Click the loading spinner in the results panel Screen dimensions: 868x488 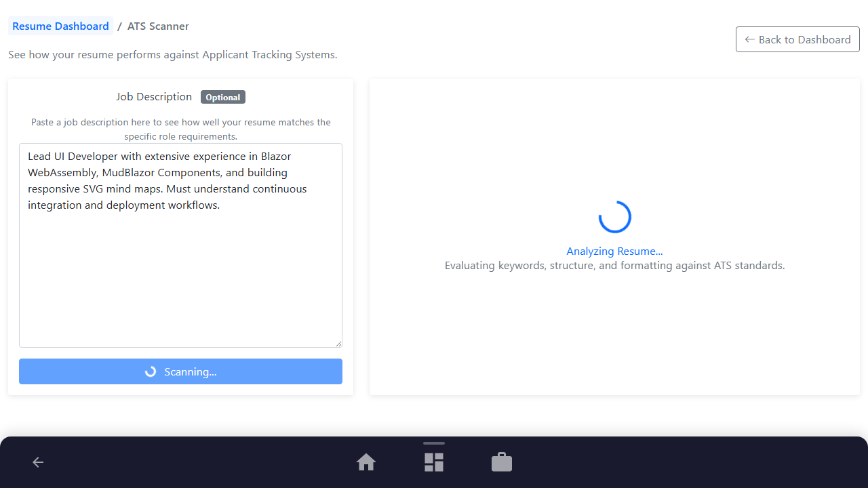[615, 217]
